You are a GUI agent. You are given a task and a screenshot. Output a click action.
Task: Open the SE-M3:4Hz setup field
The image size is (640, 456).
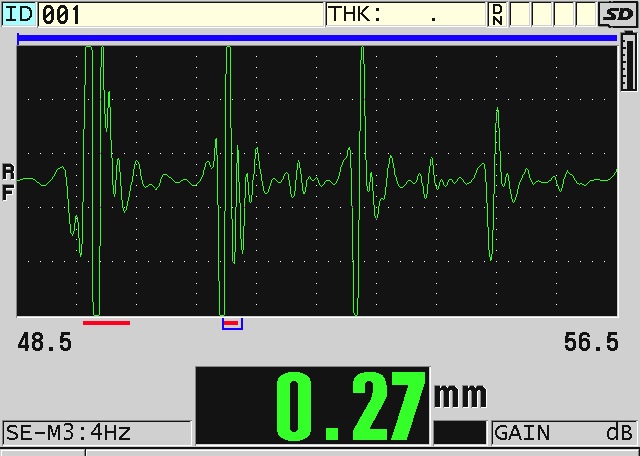[96, 433]
